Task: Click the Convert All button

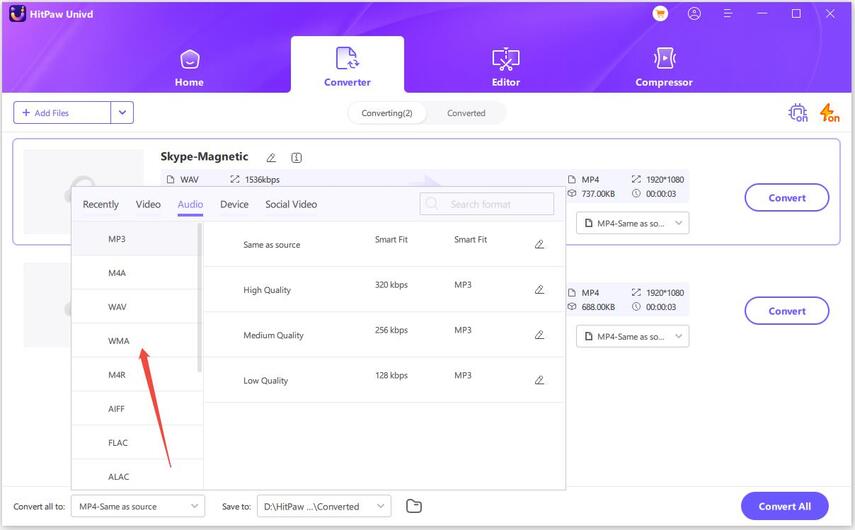Action: (784, 506)
